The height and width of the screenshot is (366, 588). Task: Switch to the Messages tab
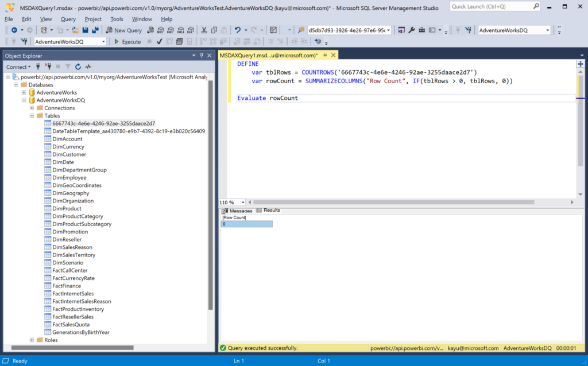click(x=237, y=211)
